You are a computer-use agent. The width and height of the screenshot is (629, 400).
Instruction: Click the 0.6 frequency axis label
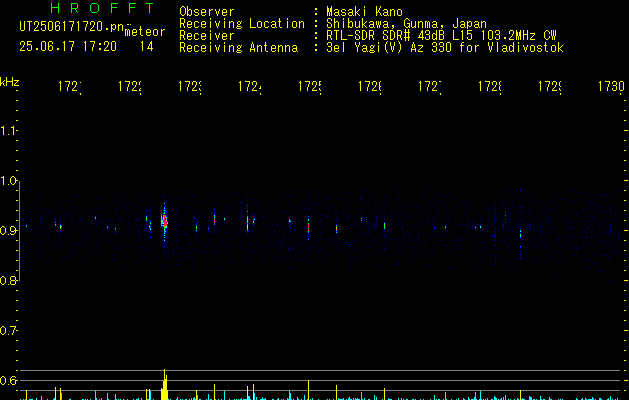(x=8, y=380)
